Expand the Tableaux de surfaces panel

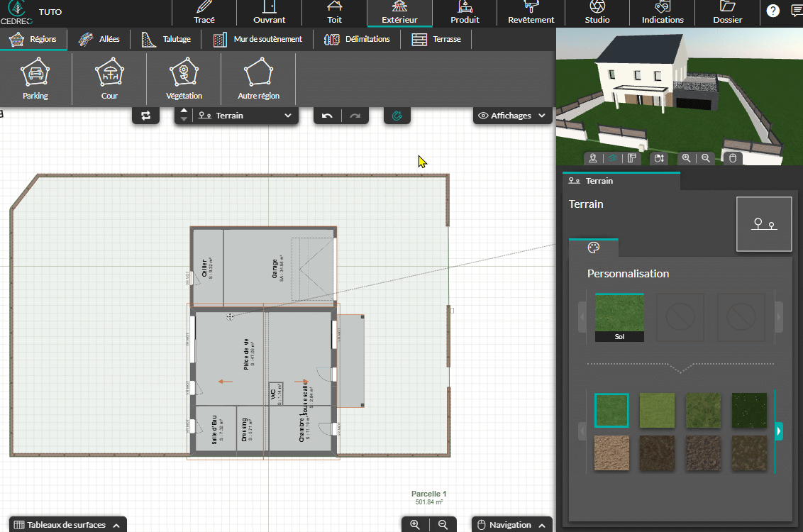(x=67, y=525)
